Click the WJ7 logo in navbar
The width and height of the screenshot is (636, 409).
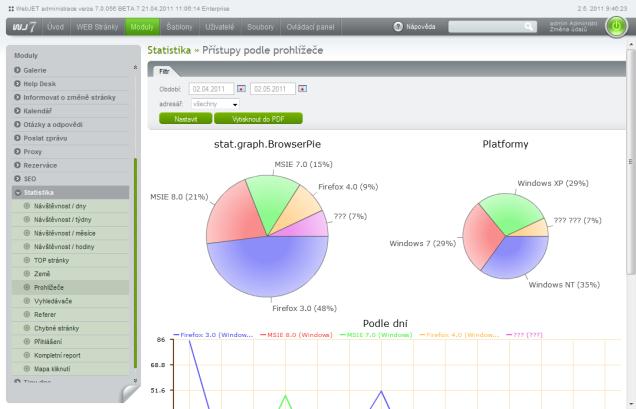click(x=24, y=27)
